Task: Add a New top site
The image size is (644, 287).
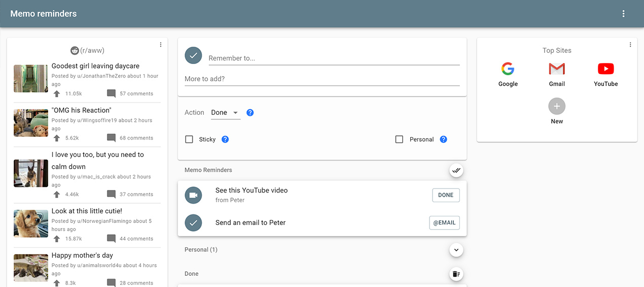Action: pos(557,107)
